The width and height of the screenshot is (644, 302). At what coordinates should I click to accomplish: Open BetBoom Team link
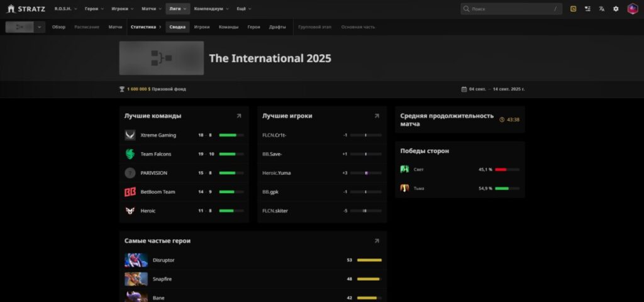pyautogui.click(x=158, y=192)
